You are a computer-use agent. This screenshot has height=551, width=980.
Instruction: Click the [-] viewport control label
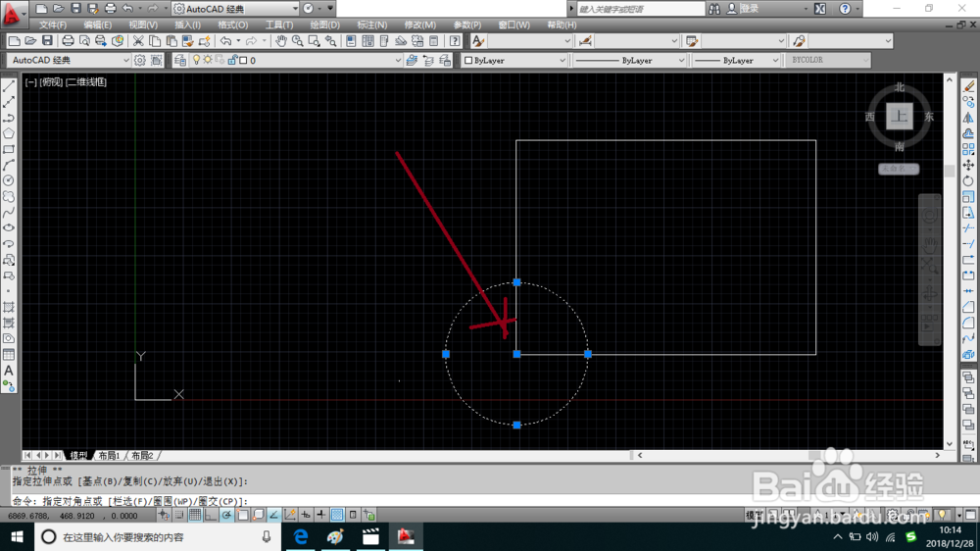[30, 82]
